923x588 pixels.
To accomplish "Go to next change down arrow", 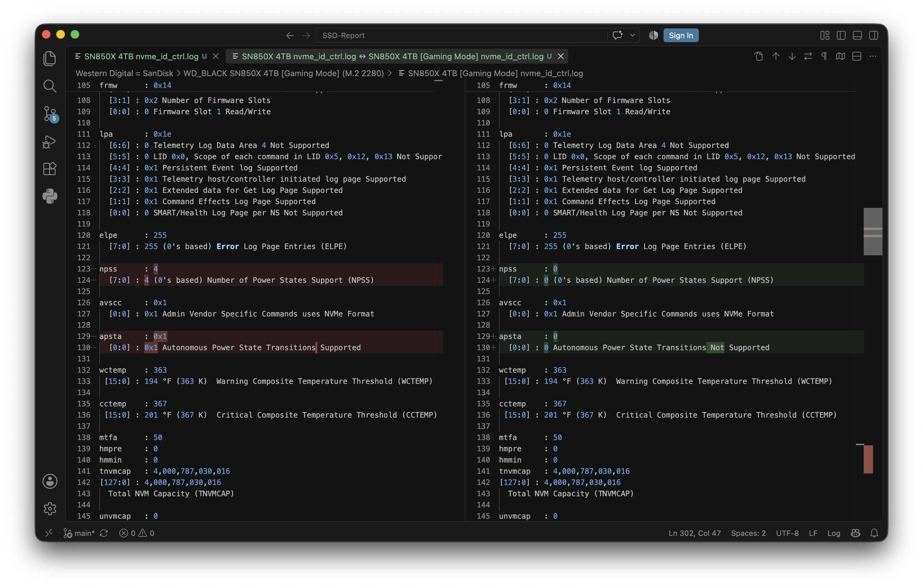I will pos(792,56).
